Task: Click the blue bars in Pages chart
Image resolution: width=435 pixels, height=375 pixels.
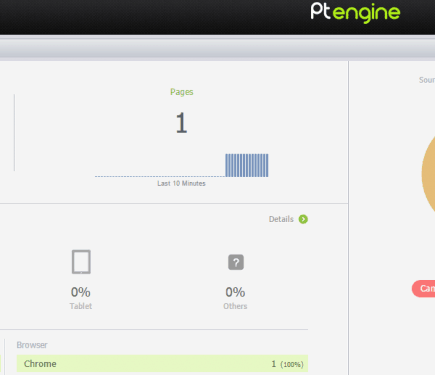Action: pos(247,165)
